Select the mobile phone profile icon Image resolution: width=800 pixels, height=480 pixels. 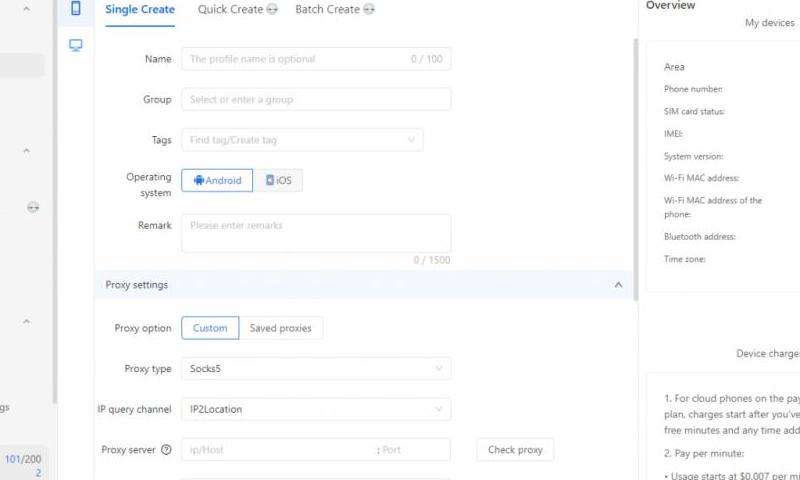tap(75, 9)
